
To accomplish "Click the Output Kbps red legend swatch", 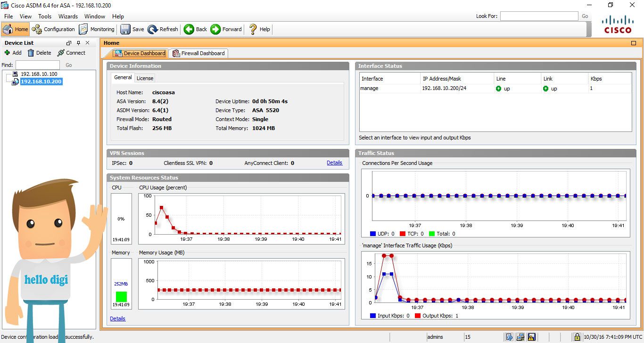I will coord(417,316).
